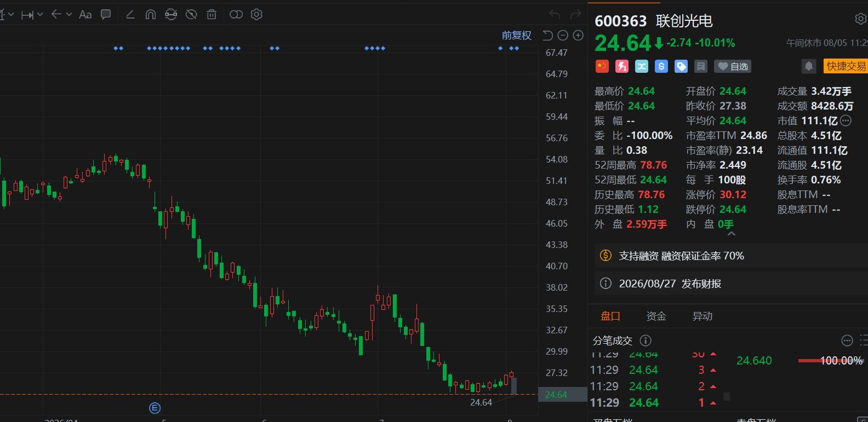Delete drawings with the trash icon

click(x=212, y=15)
